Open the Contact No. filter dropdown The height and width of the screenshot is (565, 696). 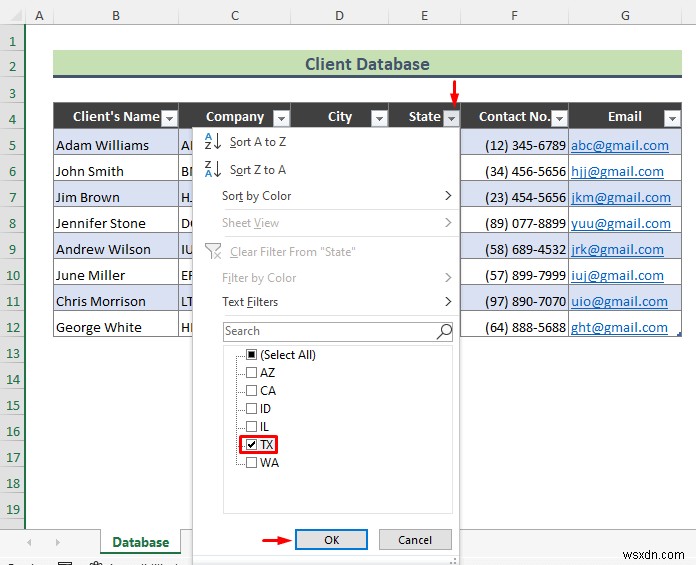559,119
